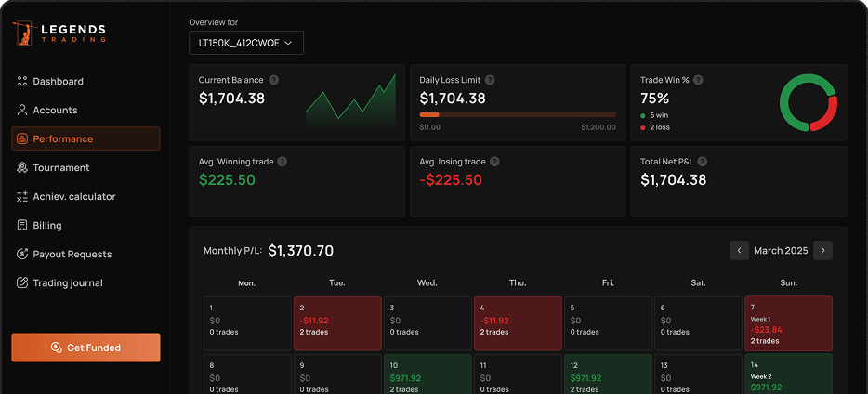868x394 pixels.
Task: Click the Accounts person icon
Action: 22,111
